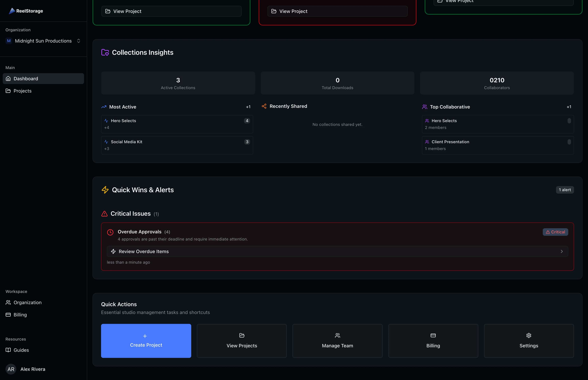Click the View Projects quick action
This screenshot has width=588, height=380.
click(x=242, y=341)
